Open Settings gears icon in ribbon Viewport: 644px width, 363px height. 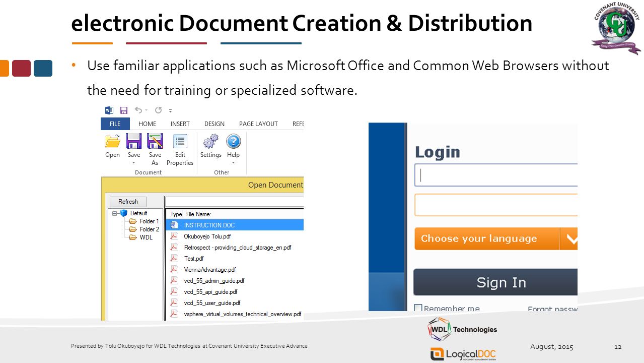pos(211,141)
